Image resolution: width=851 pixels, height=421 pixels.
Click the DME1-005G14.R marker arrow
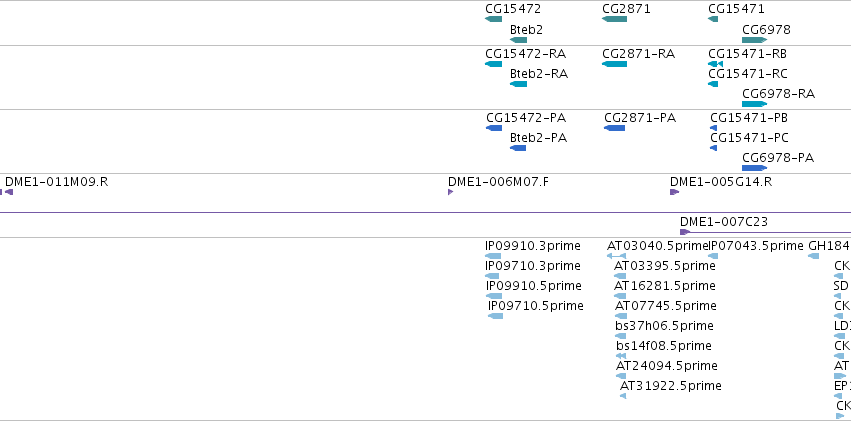click(x=674, y=192)
